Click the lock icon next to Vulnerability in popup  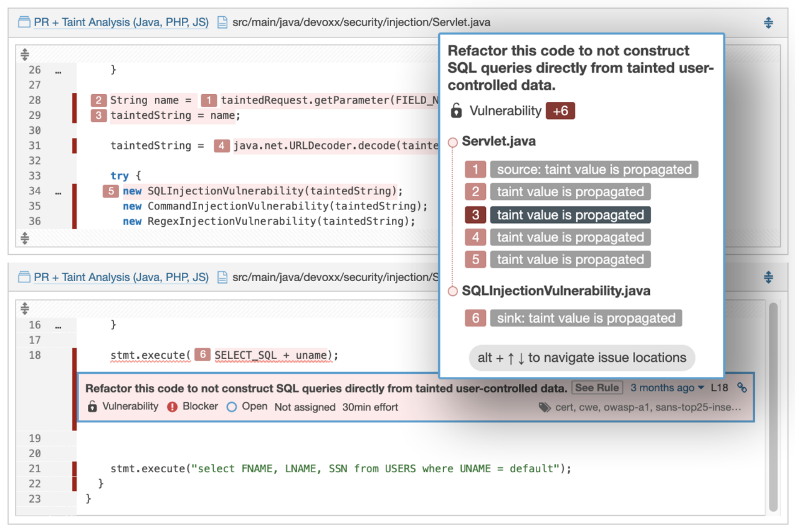(x=455, y=110)
